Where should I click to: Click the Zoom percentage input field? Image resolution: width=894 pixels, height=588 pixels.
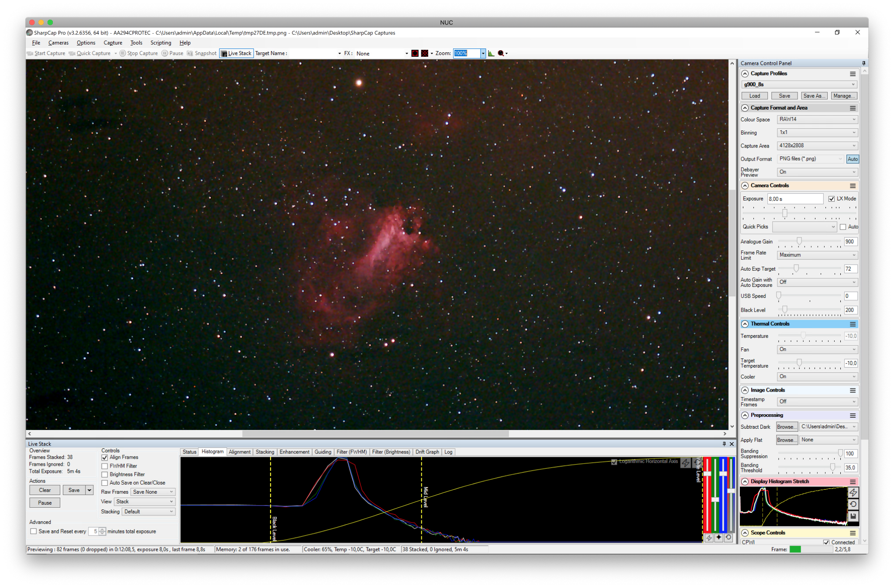pos(467,53)
